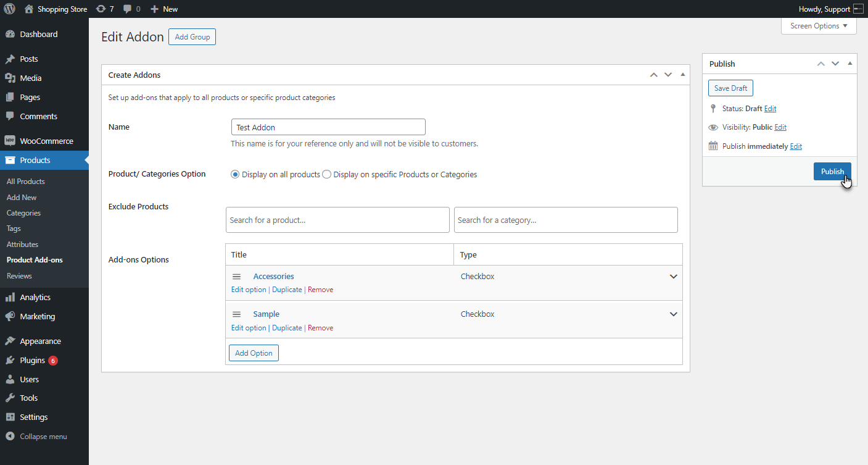Image resolution: width=868 pixels, height=465 pixels.
Task: Open Screen Options dropdown
Action: (819, 26)
